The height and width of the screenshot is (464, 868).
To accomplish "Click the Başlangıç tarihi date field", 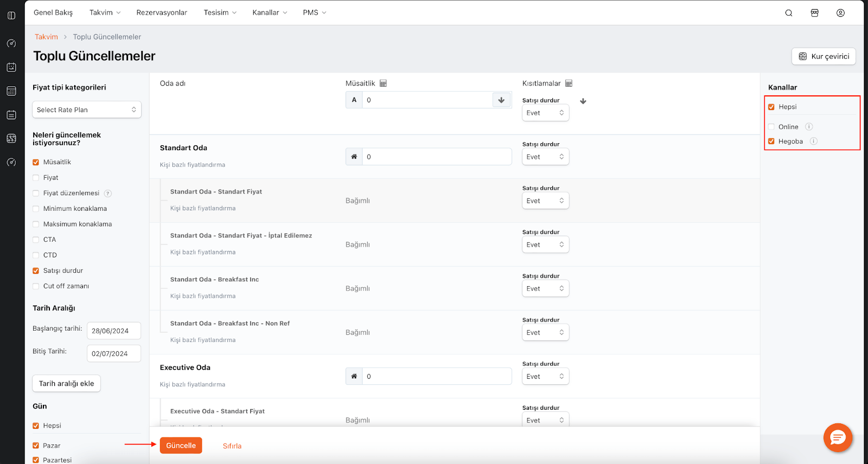I will click(113, 331).
